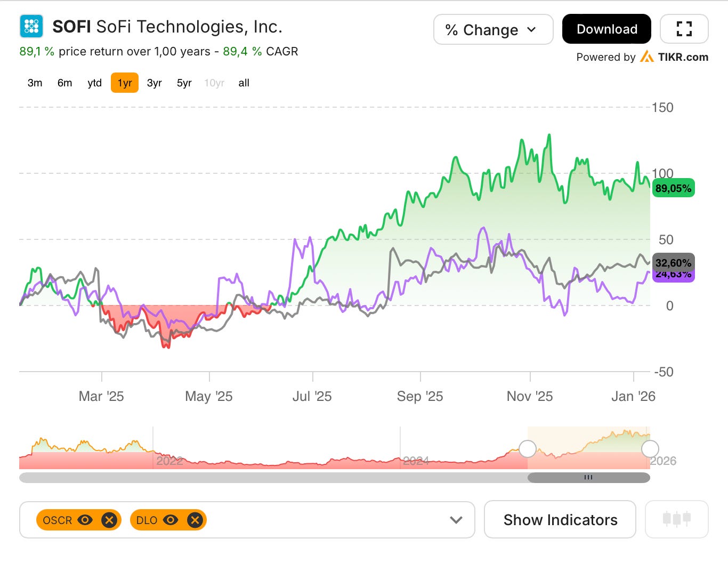Remove the DLO comparison ticker

point(195,520)
